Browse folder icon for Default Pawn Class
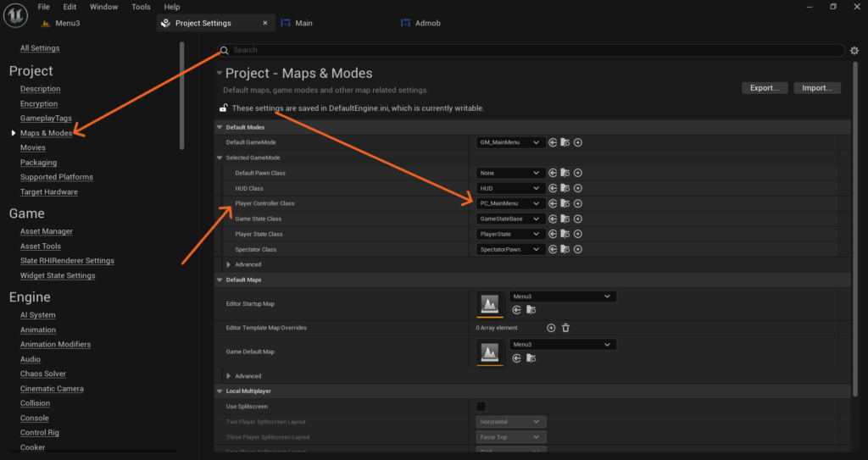This screenshot has width=868, height=460. (x=565, y=174)
